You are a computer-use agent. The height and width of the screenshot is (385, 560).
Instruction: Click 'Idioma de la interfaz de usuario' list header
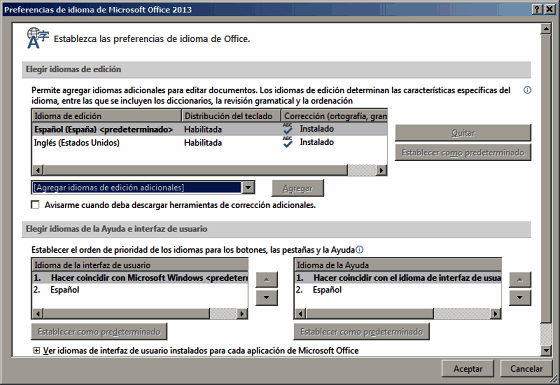(140, 265)
